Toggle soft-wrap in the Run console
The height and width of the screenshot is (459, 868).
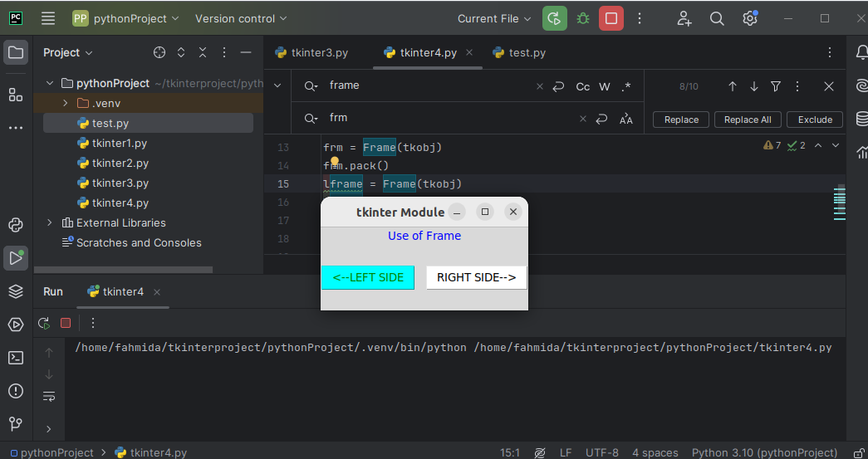[49, 396]
